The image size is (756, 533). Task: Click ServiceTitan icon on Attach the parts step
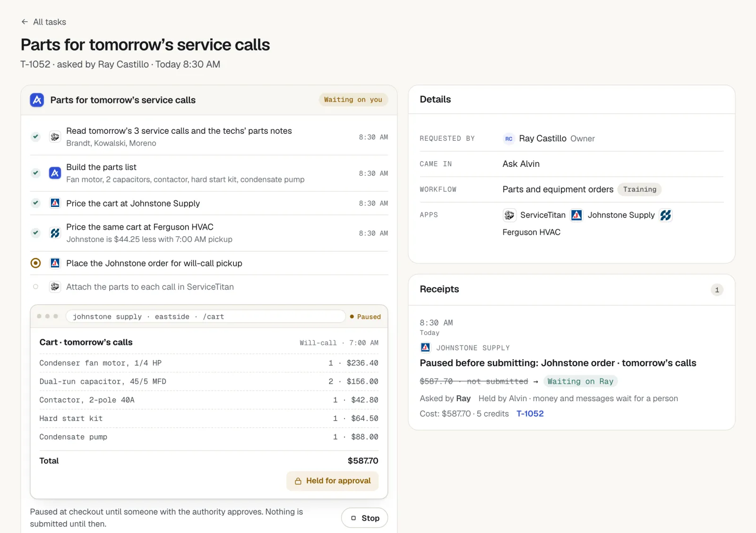(55, 287)
